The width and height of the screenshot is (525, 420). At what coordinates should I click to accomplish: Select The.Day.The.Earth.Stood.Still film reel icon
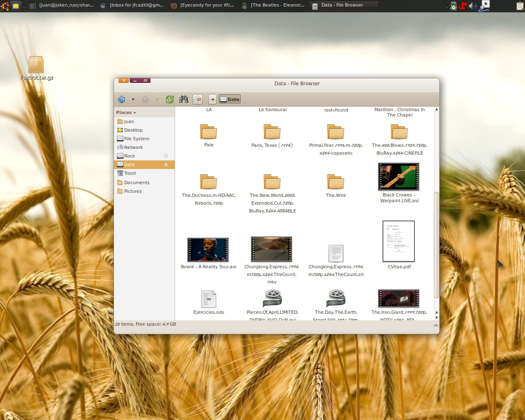[336, 298]
